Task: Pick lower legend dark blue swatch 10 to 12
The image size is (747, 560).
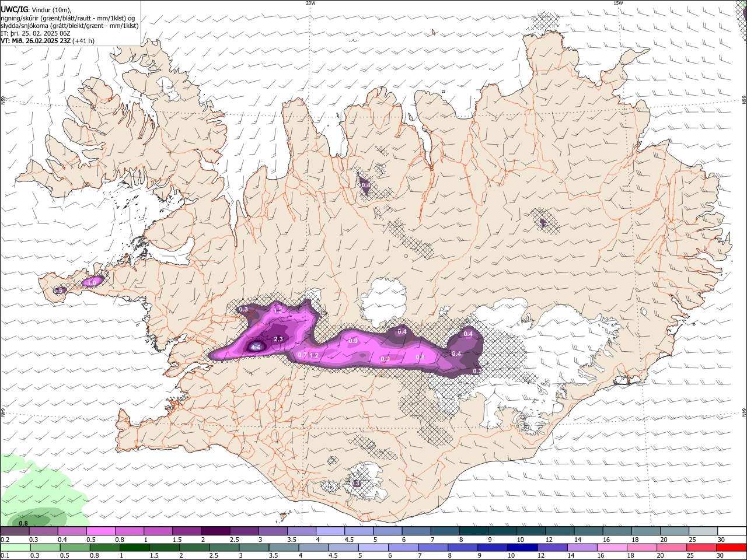Action: pos(522,547)
